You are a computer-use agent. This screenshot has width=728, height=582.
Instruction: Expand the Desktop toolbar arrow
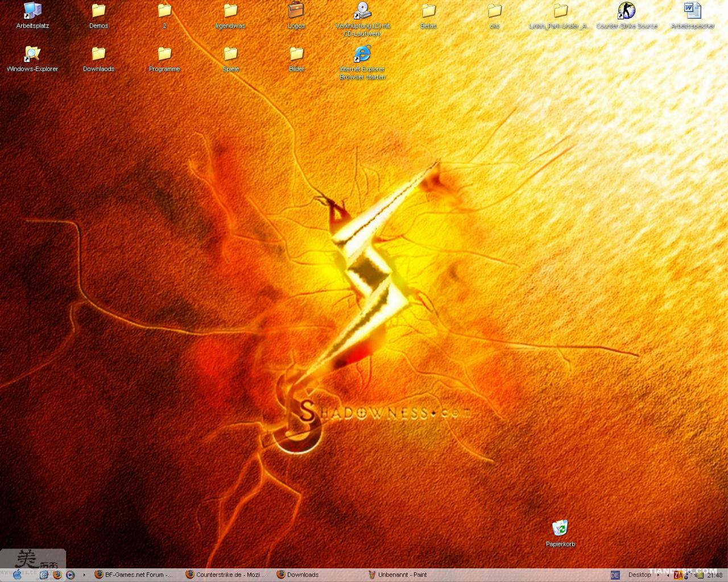[x=658, y=575]
